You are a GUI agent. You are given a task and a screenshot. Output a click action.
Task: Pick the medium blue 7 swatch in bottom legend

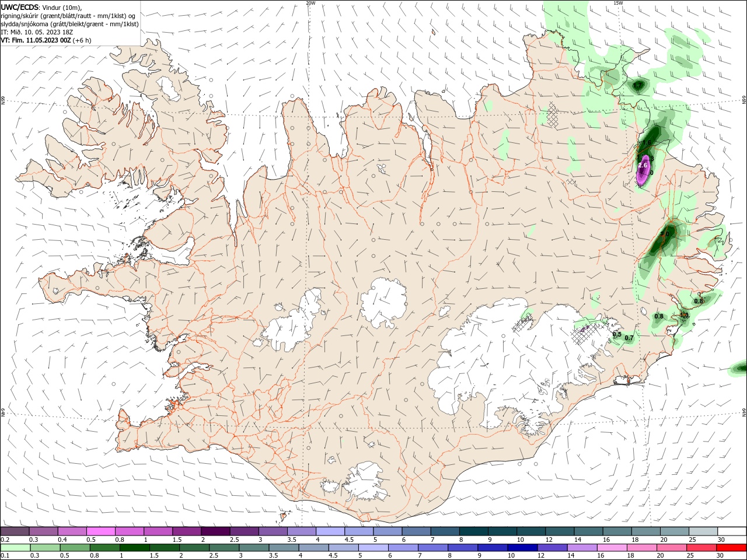pos(432,548)
